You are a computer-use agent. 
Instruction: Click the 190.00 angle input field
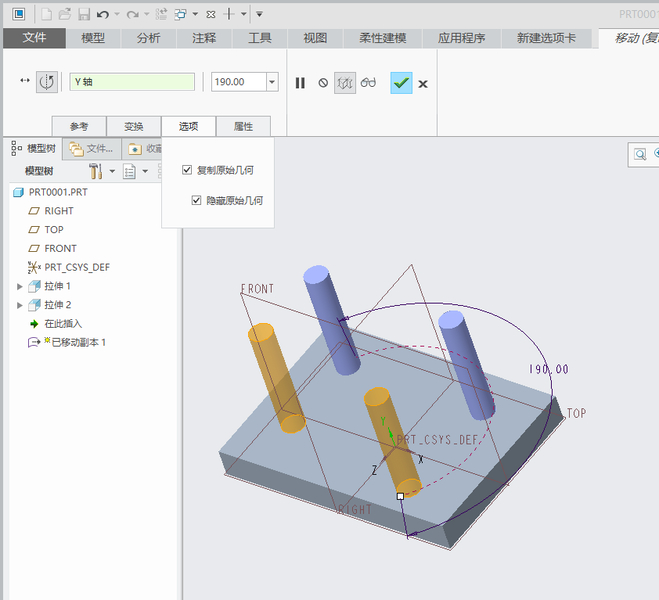tap(239, 82)
